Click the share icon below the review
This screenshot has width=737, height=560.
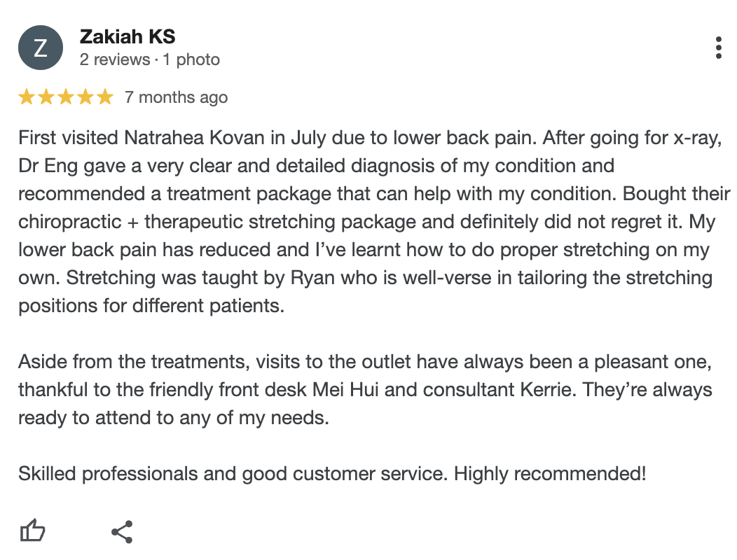(123, 530)
